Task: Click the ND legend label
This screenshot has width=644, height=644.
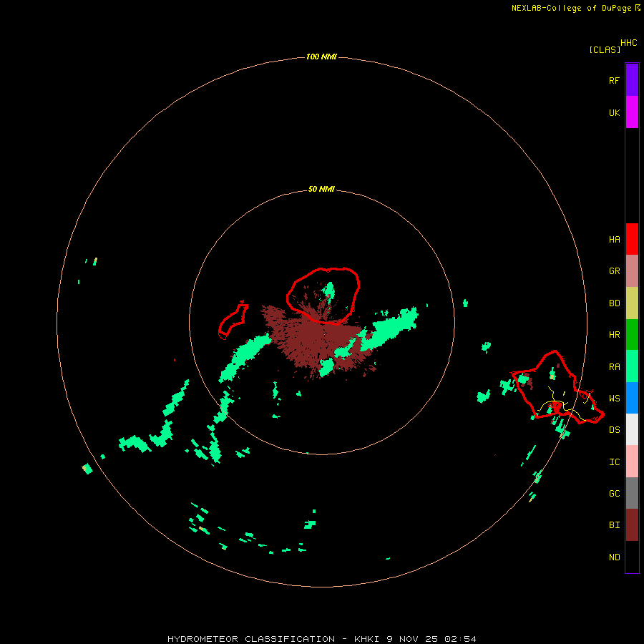Action: tap(614, 557)
